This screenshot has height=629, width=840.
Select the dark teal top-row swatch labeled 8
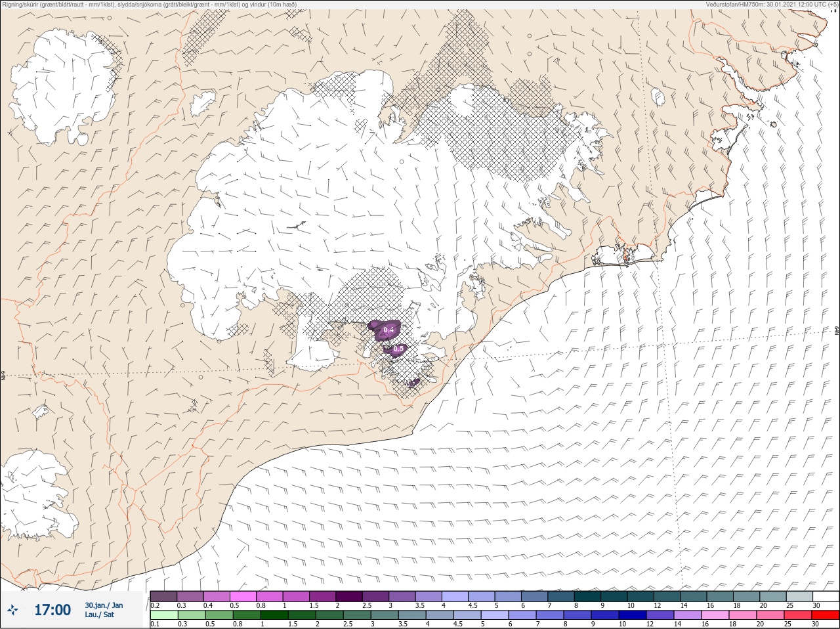[588, 596]
